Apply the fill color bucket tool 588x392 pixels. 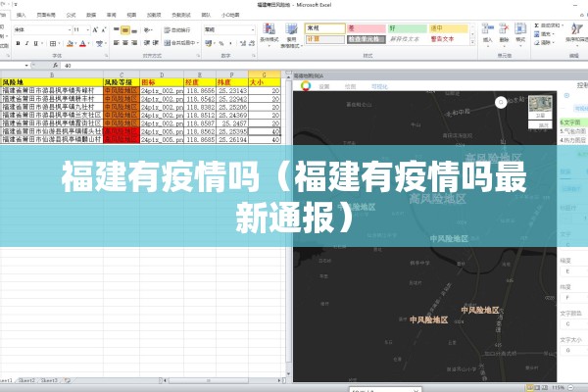coord(70,43)
